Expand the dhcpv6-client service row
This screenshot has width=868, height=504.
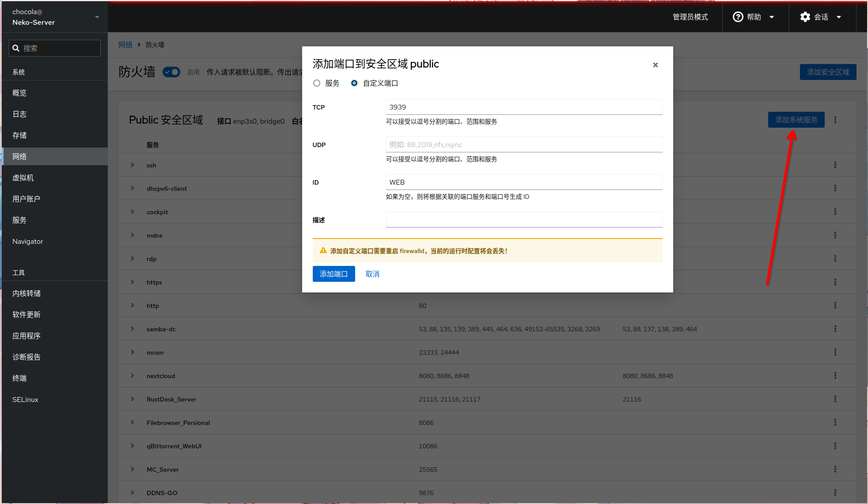(x=132, y=188)
